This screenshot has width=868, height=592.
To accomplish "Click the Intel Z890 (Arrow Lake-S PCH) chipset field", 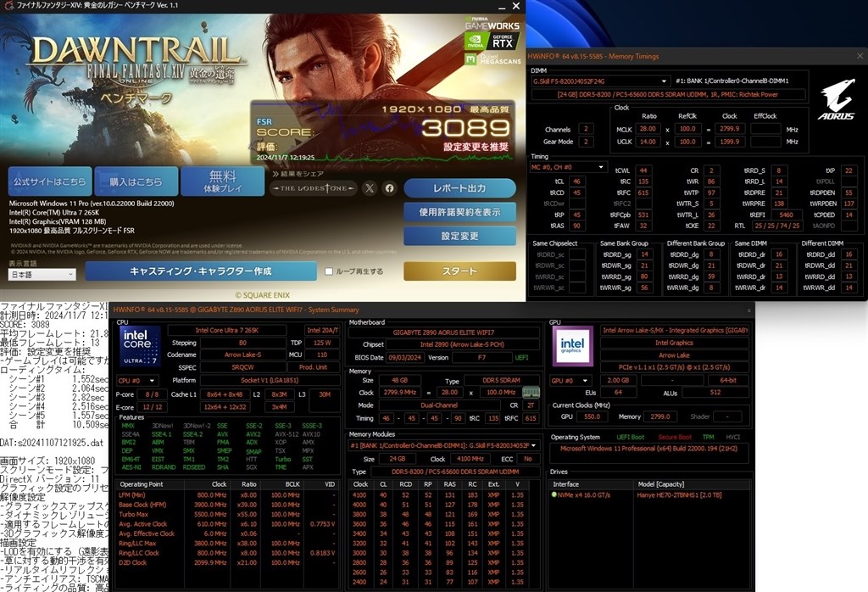I will tap(462, 344).
